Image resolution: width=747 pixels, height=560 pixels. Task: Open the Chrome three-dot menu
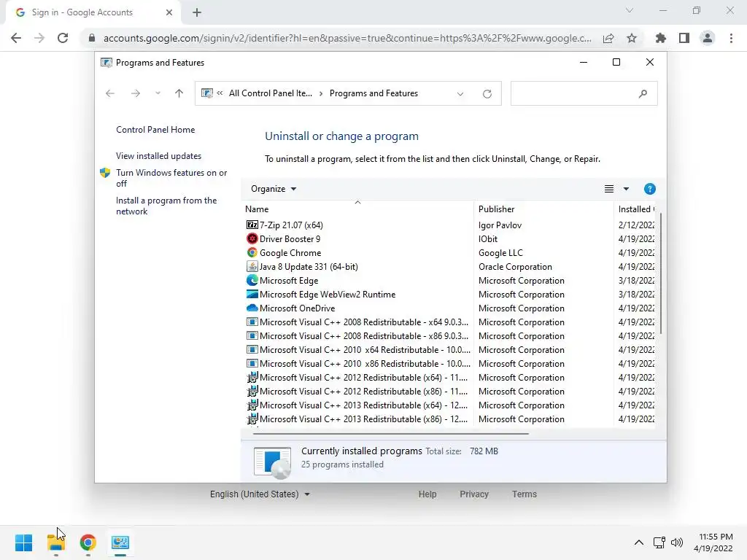coord(731,38)
